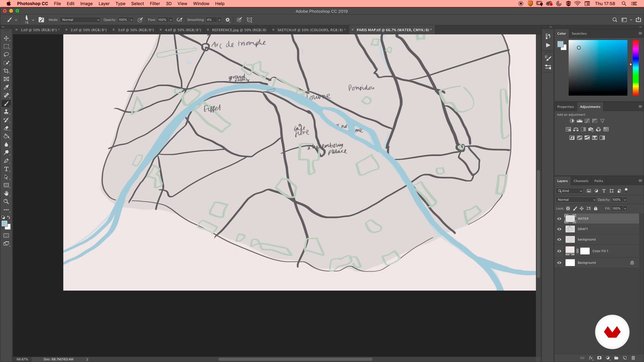Open the Window menu
This screenshot has width=644, height=362.
tap(201, 4)
